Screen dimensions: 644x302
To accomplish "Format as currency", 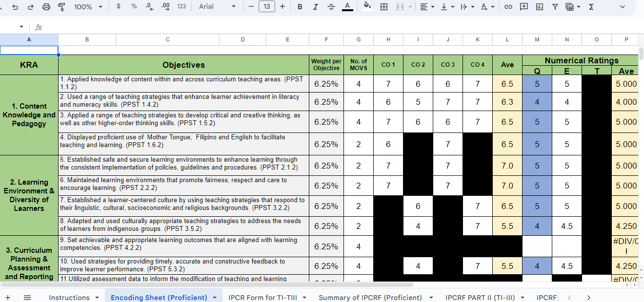I will (119, 6).
